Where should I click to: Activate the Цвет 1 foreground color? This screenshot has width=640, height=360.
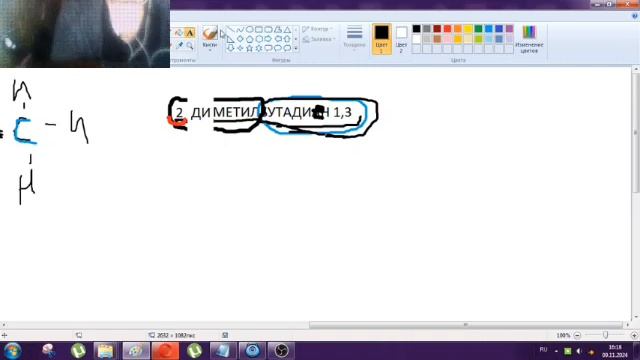pos(382,39)
